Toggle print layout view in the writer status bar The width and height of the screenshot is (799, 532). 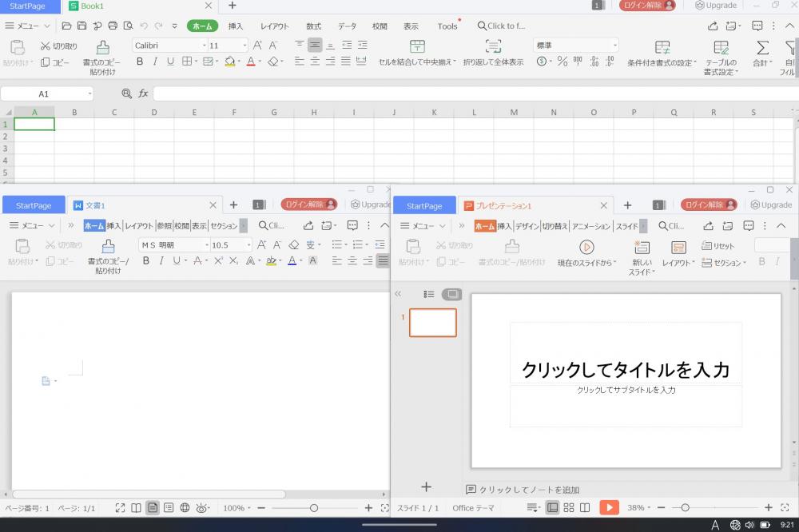coord(153,507)
